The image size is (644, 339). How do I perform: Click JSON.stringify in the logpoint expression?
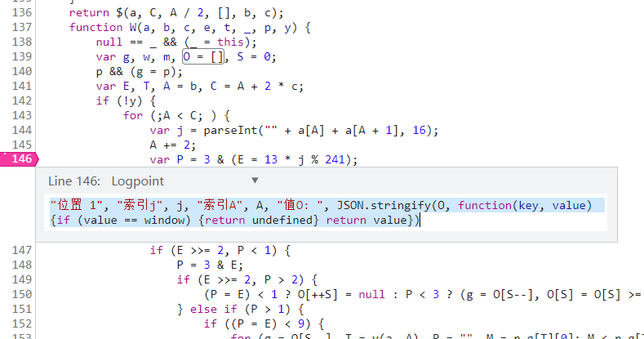[x=386, y=205]
